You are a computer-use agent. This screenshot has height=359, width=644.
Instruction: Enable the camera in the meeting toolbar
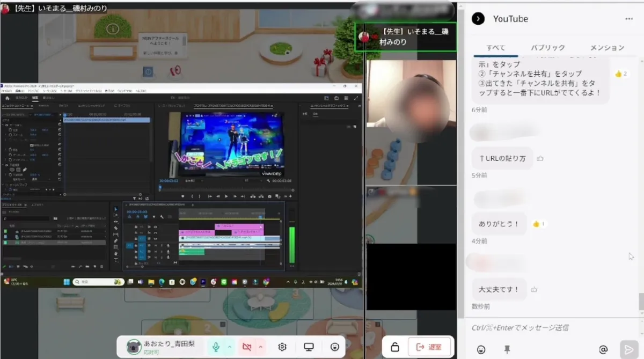(247, 347)
